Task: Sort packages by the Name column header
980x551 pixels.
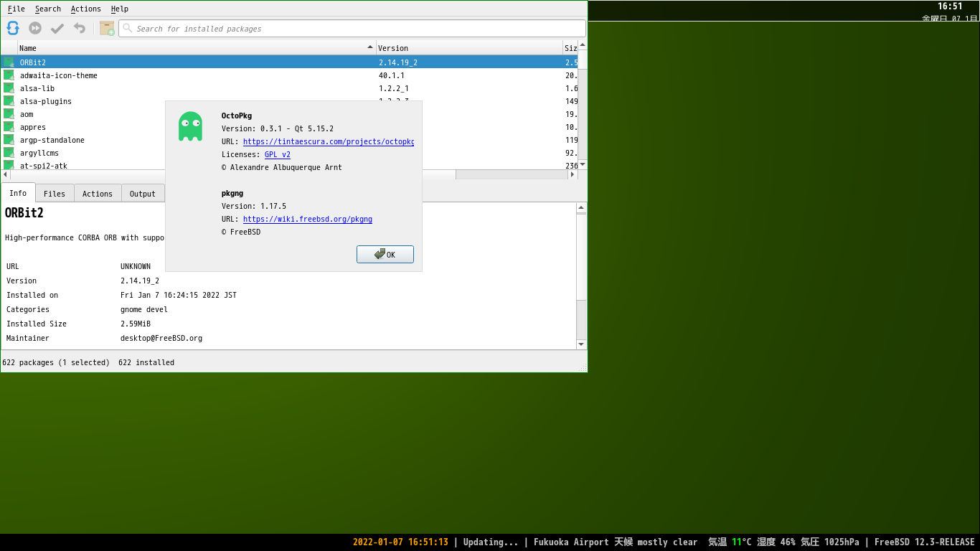Action: click(x=197, y=48)
